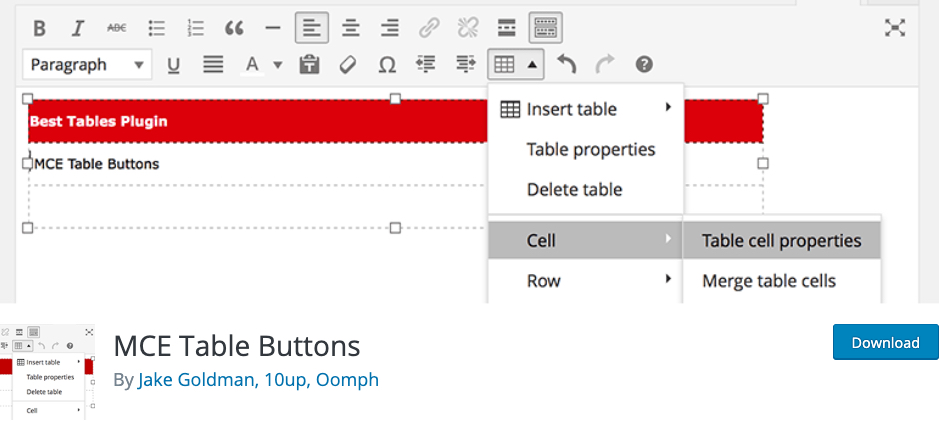Enter distraction-free fullscreen mode

coord(895,28)
